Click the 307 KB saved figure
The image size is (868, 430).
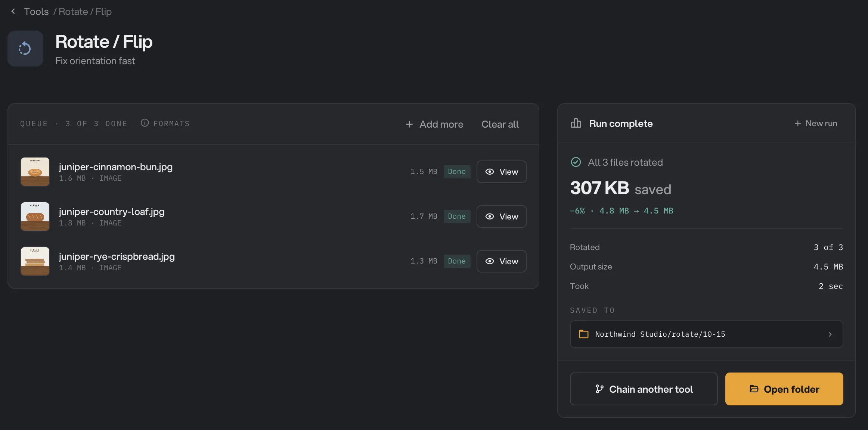[x=620, y=188]
